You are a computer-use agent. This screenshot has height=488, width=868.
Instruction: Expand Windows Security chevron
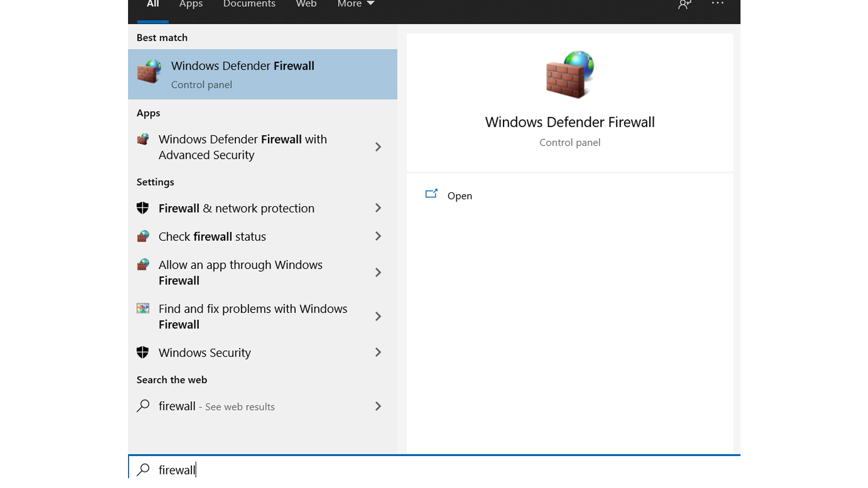[x=378, y=352]
